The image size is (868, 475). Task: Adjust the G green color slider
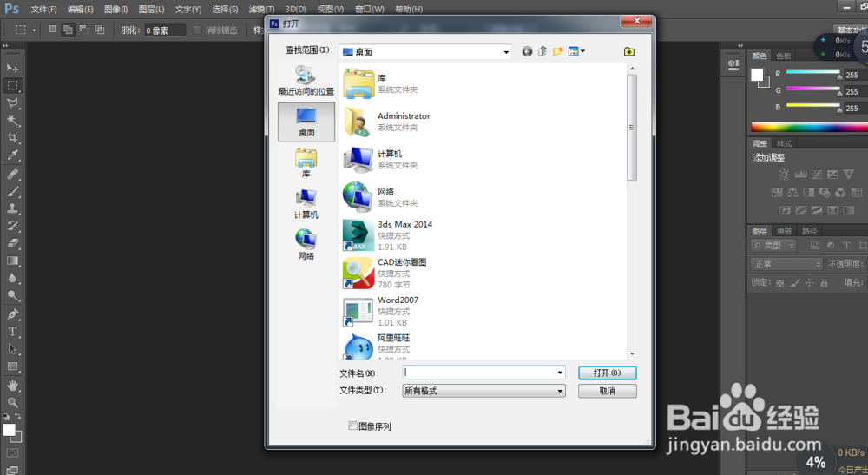(812, 89)
